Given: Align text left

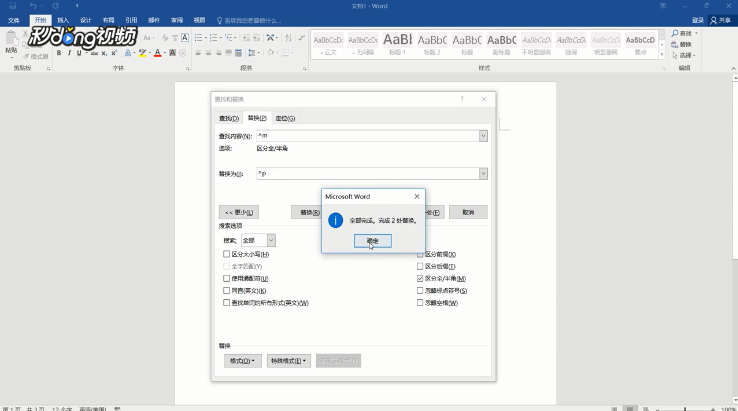Looking at the screenshot, I should 198,53.
